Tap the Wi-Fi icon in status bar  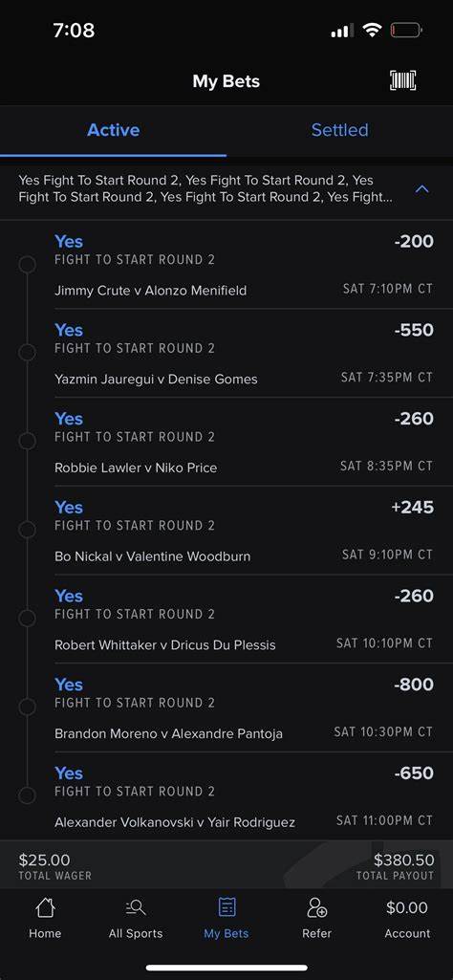[x=373, y=30]
